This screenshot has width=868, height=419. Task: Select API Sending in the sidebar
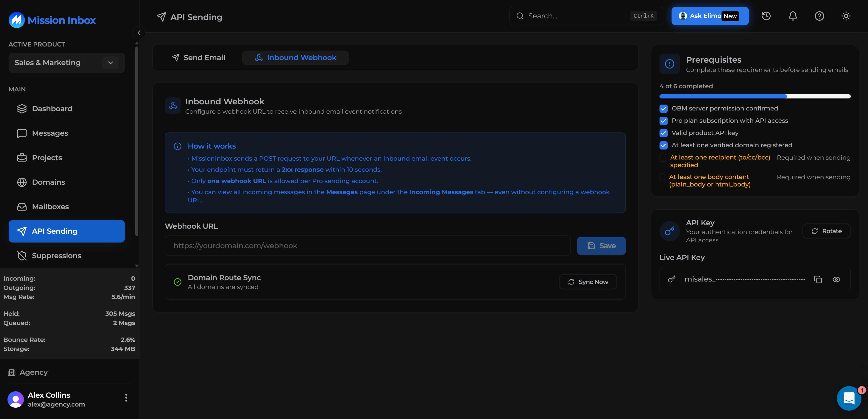pos(67,231)
